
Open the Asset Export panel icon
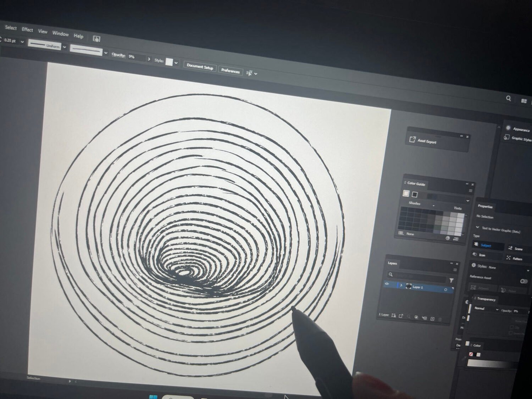coord(412,139)
